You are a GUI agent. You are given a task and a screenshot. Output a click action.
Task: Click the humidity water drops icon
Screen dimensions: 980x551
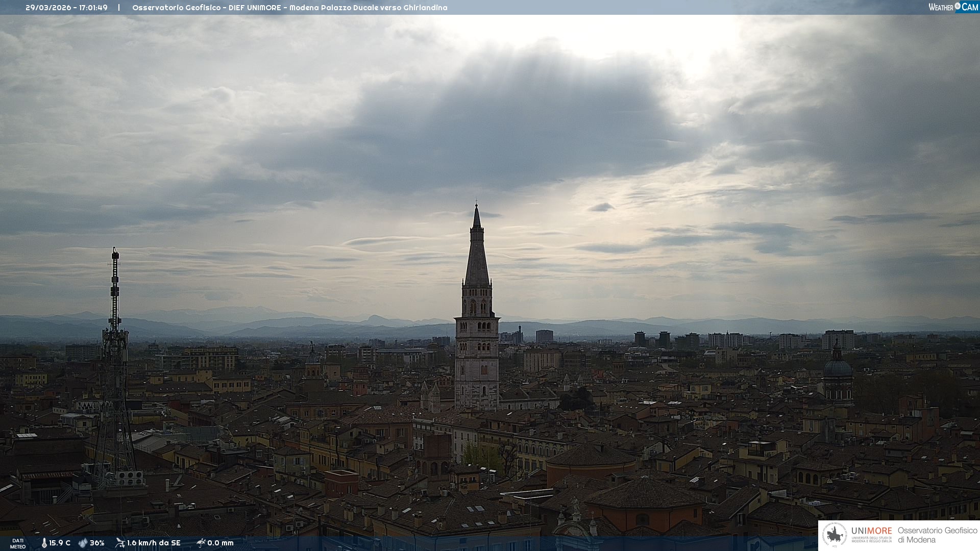[83, 543]
